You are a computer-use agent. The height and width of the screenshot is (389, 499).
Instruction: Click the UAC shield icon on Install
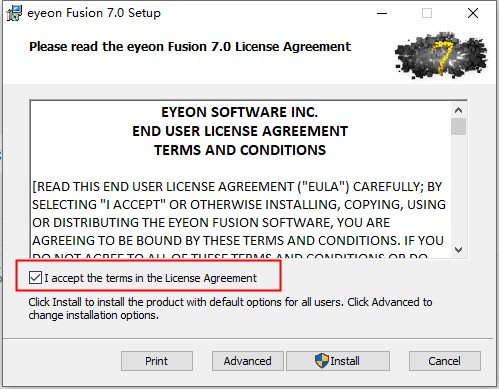tap(322, 361)
